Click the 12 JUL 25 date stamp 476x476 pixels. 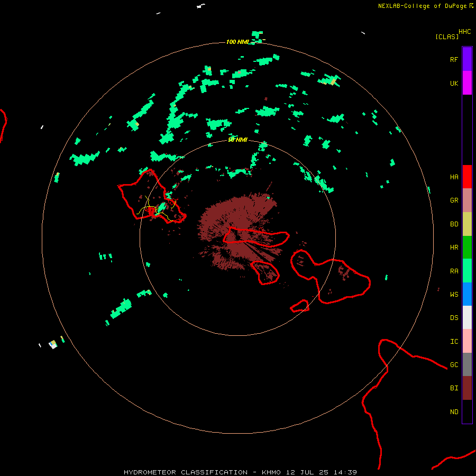tap(307, 472)
